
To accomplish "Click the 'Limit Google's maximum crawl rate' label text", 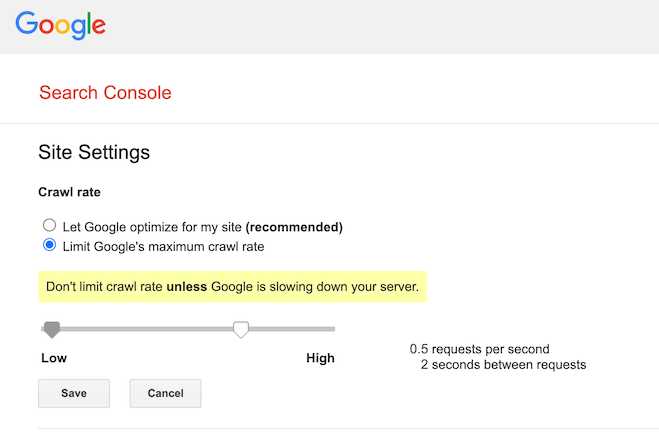I will [x=163, y=246].
